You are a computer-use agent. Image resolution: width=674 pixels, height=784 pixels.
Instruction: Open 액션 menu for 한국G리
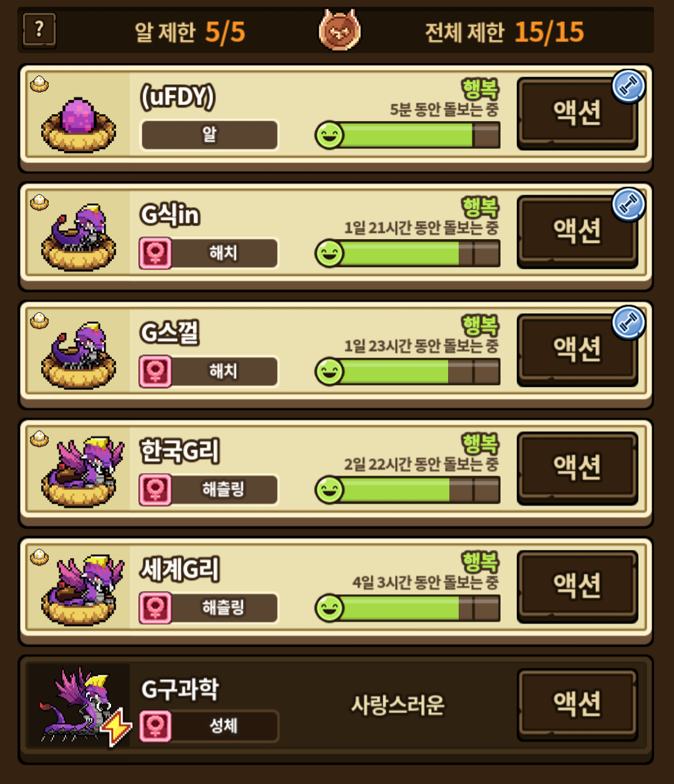(577, 468)
